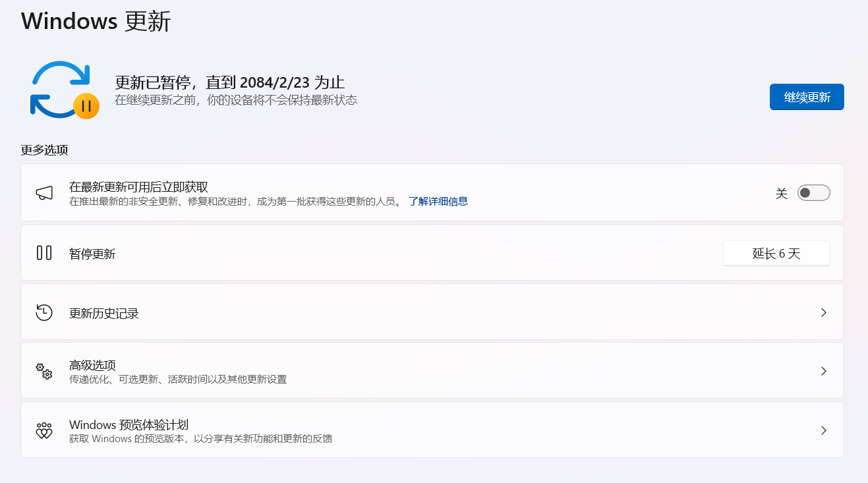Click the pause icon beside 暂停更新
Viewport: 868px width, 483px height.
pos(44,252)
